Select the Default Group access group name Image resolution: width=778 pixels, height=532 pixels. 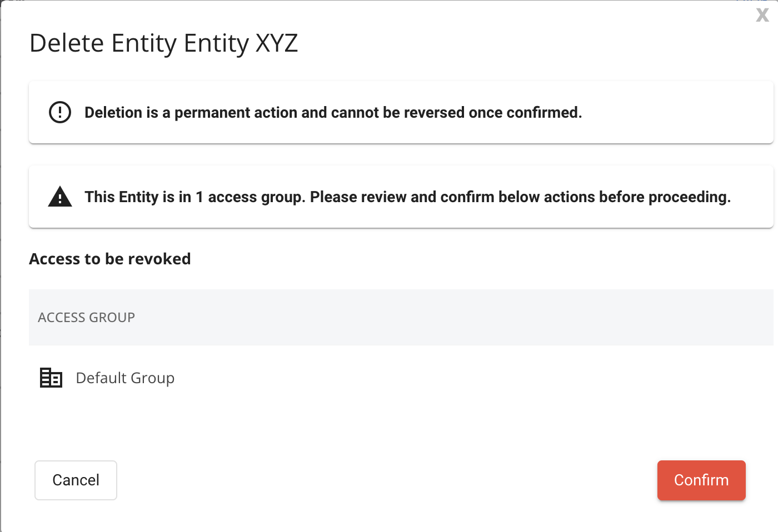125,378
